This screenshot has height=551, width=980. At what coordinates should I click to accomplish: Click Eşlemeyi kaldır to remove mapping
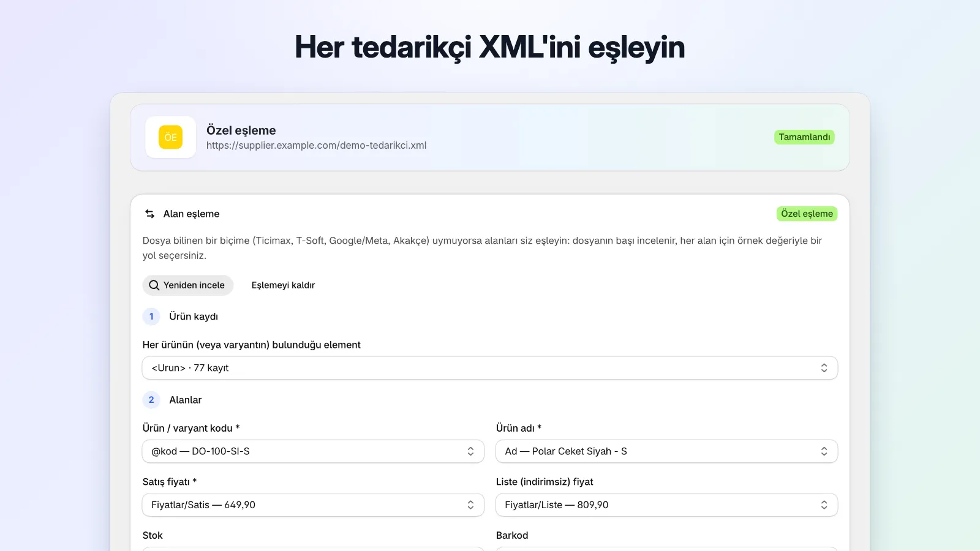coord(283,285)
